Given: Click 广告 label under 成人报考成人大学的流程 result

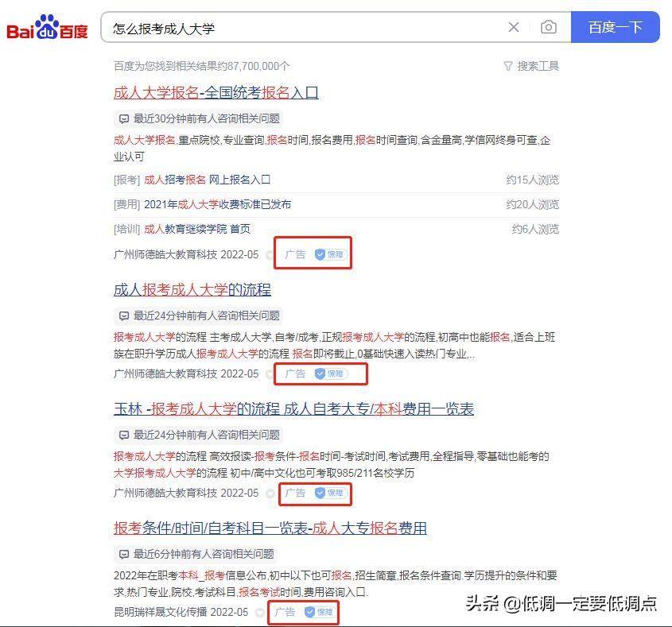Looking at the screenshot, I should click(295, 373).
